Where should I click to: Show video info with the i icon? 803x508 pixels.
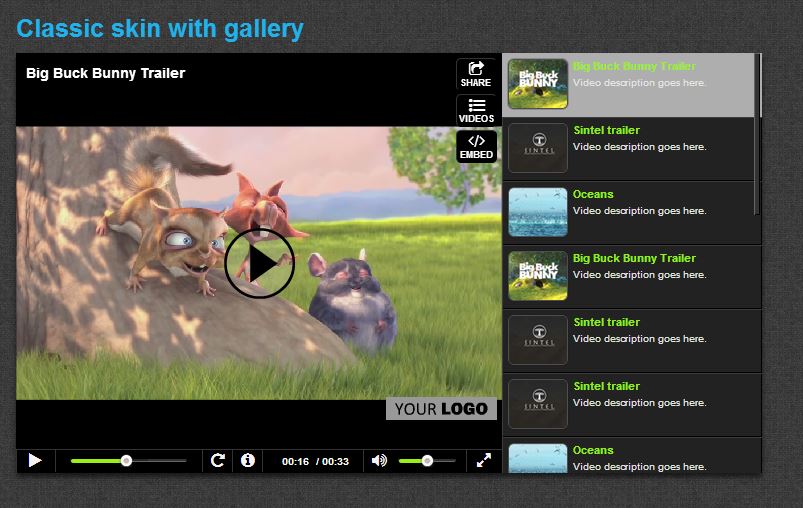click(248, 460)
